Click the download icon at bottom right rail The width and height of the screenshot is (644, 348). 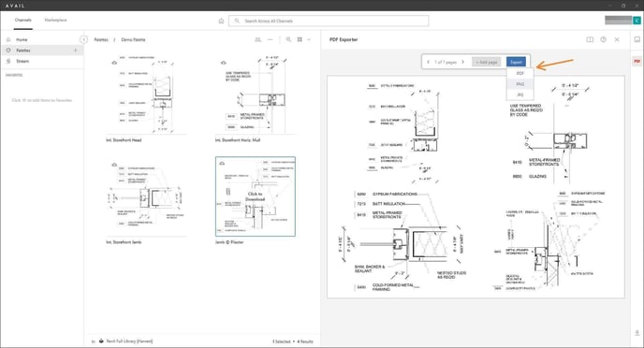[x=637, y=333]
